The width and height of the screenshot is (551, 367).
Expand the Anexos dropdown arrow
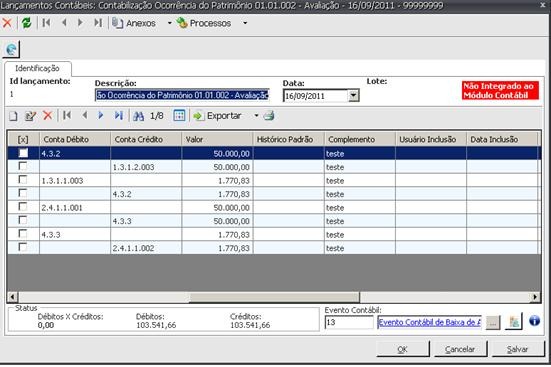point(170,23)
